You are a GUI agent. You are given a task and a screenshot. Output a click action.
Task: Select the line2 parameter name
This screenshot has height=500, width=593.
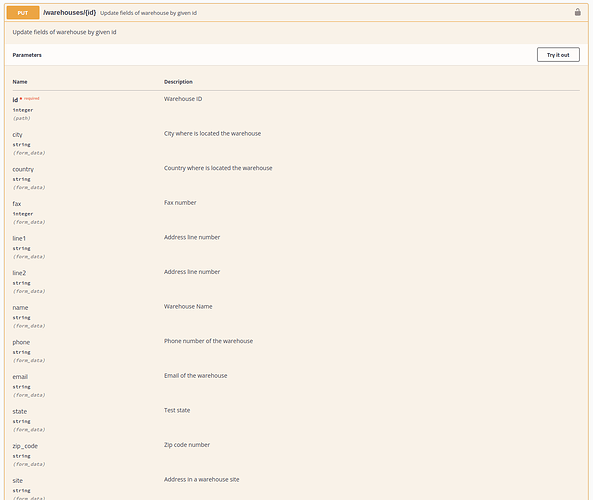(x=19, y=273)
